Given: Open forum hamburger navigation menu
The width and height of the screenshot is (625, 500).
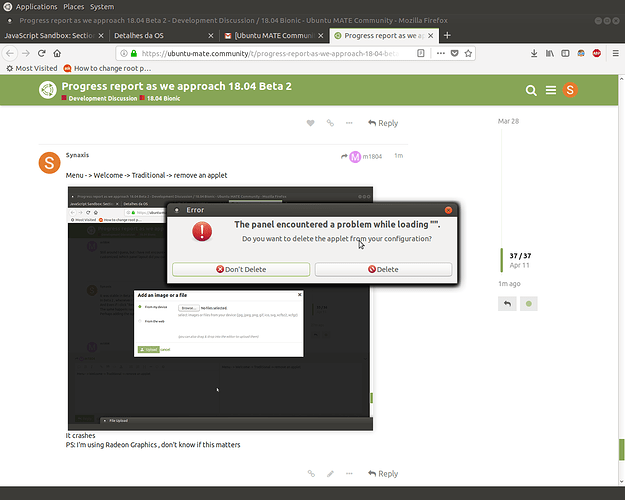Looking at the screenshot, I should pyautogui.click(x=551, y=90).
